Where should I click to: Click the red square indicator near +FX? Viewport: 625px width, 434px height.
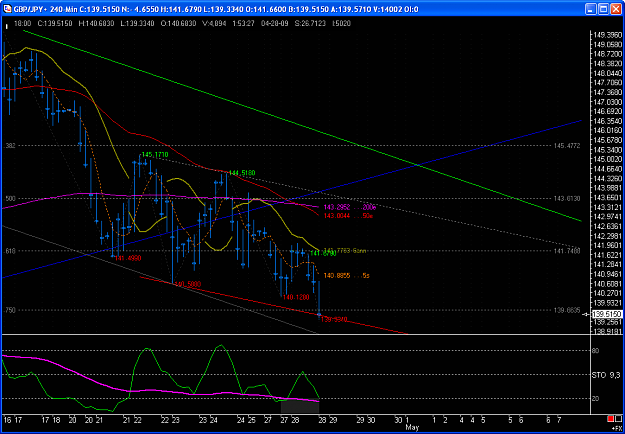611,419
